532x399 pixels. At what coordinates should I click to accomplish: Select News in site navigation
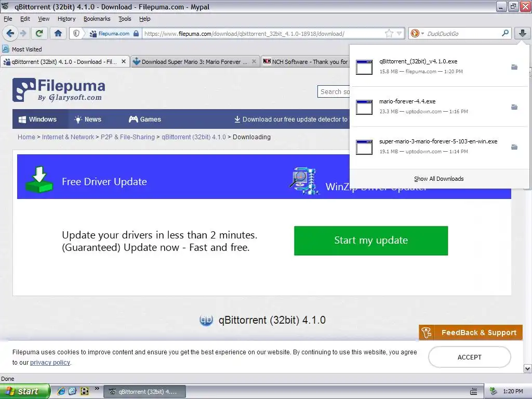pos(88,119)
